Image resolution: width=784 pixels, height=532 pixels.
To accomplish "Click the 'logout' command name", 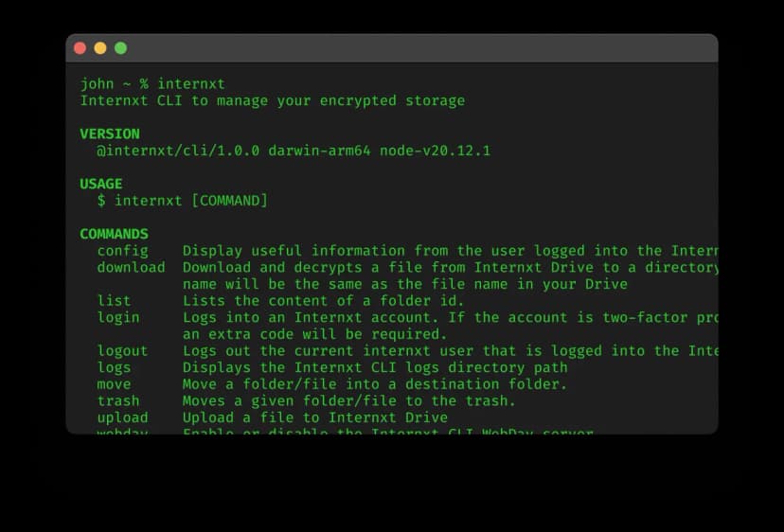I will [122, 350].
